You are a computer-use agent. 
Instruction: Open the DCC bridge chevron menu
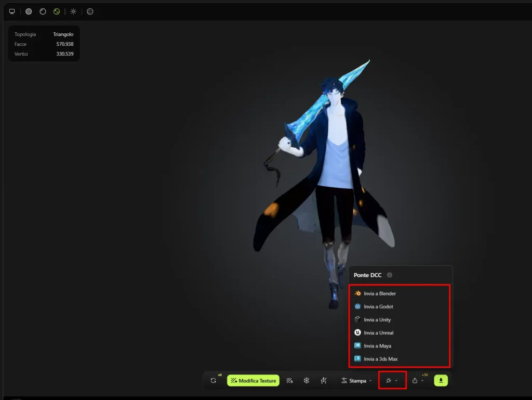tap(396, 380)
